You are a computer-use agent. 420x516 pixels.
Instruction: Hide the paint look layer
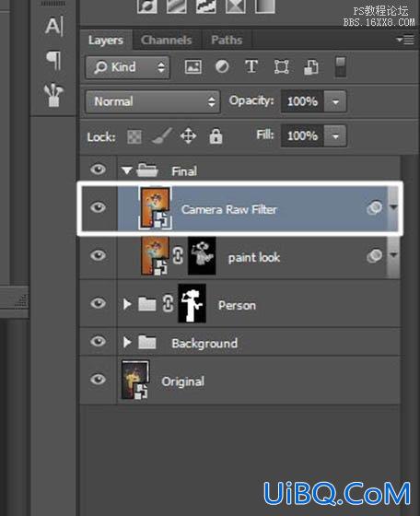98,256
